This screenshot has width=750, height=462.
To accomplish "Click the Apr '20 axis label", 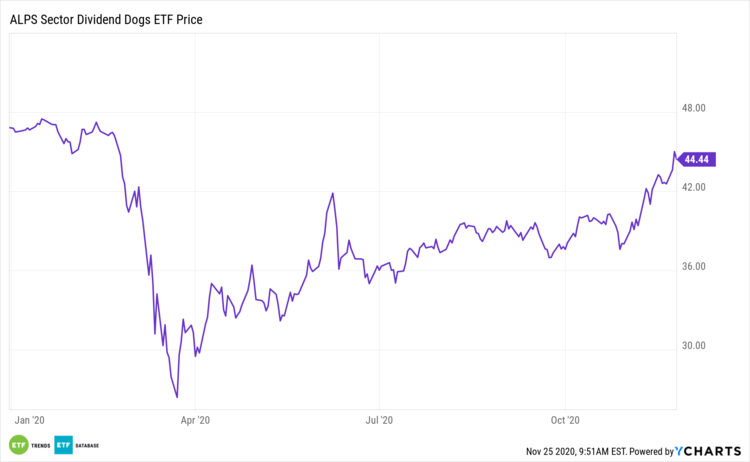I will tap(197, 421).
